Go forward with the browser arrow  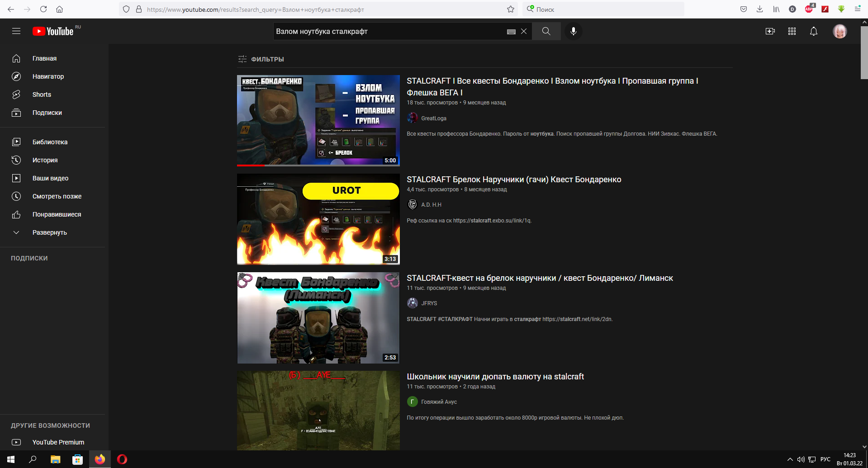[27, 9]
